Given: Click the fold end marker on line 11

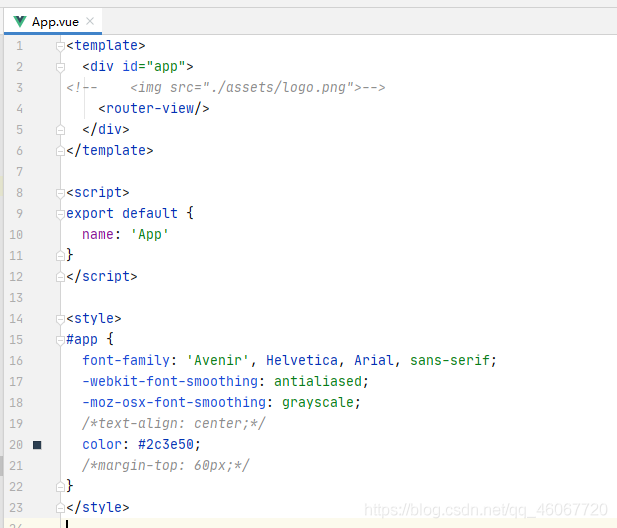Looking at the screenshot, I should 60,256.
